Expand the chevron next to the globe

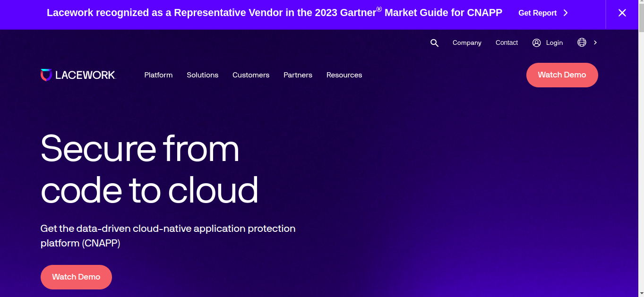[x=595, y=42]
